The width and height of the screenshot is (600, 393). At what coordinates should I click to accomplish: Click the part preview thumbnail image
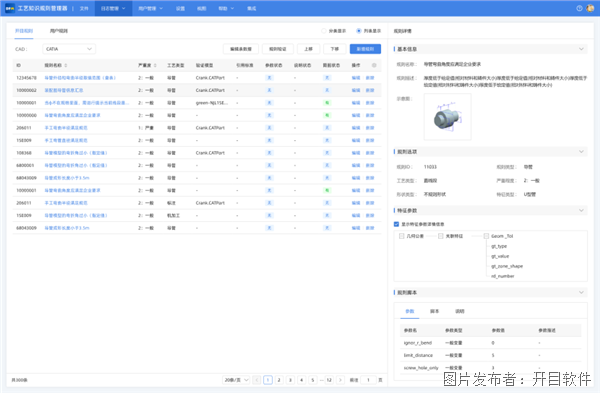447,117
